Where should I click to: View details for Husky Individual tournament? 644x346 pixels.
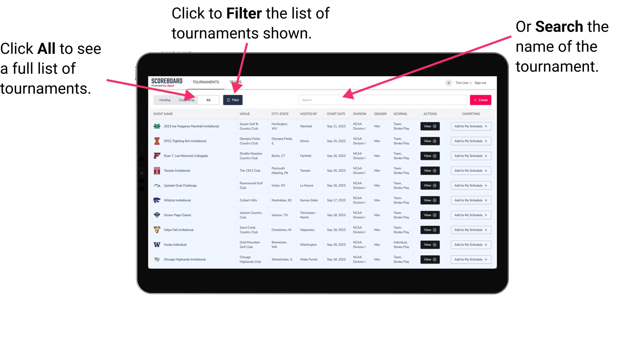[430, 244]
